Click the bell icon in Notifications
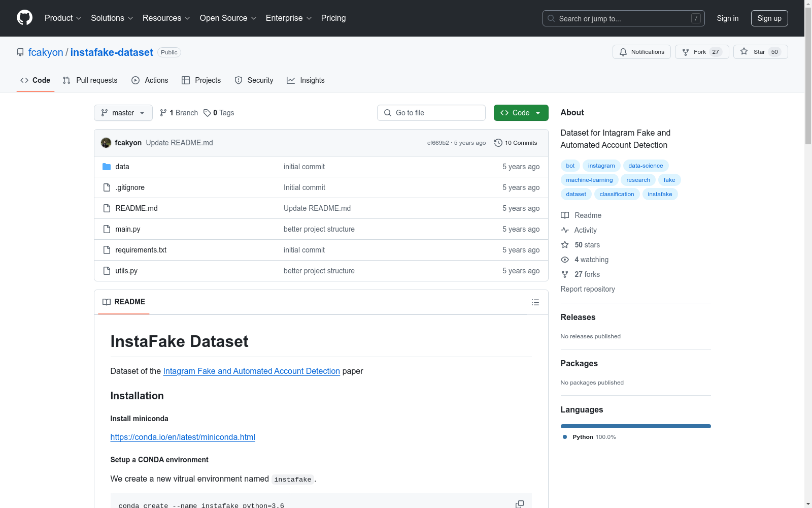 pyautogui.click(x=623, y=52)
